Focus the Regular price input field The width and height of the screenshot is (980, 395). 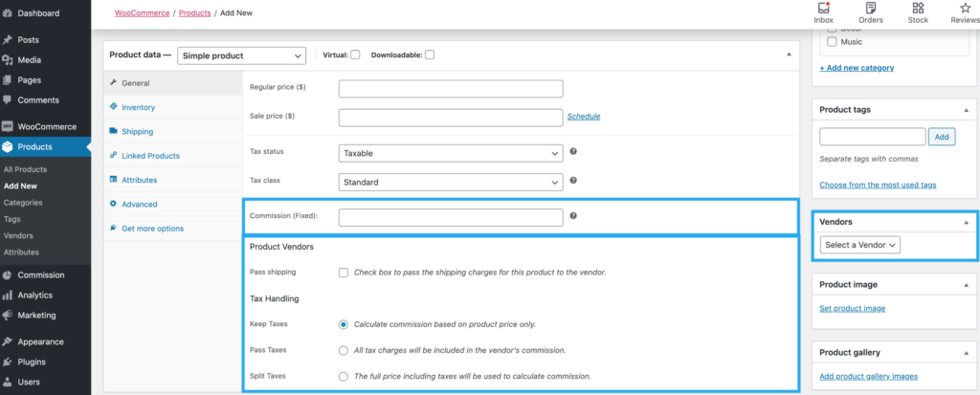451,89
